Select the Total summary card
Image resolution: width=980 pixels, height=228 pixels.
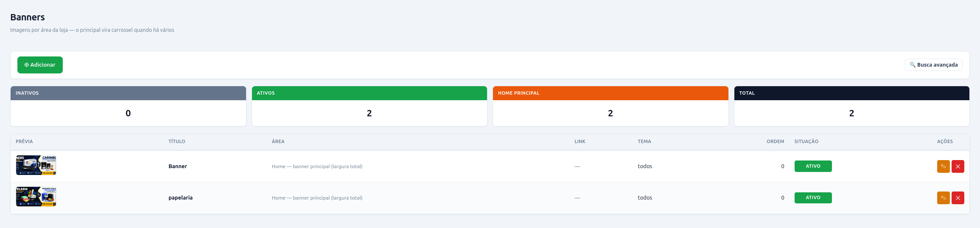click(x=851, y=106)
